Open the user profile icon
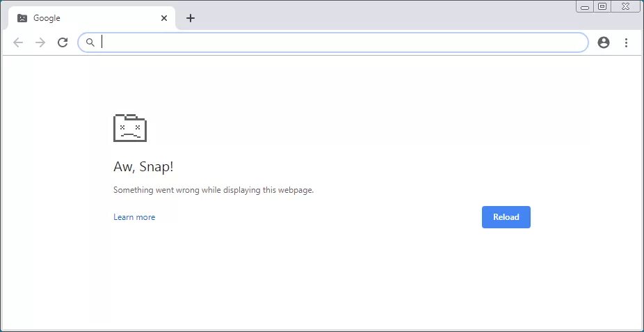The width and height of the screenshot is (644, 332). pos(604,42)
